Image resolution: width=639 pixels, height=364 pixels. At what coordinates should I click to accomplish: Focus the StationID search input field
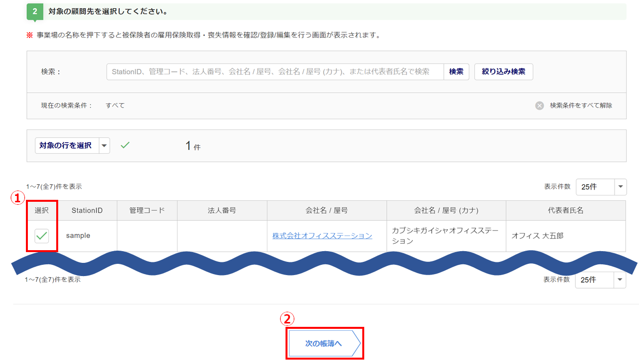(x=275, y=72)
